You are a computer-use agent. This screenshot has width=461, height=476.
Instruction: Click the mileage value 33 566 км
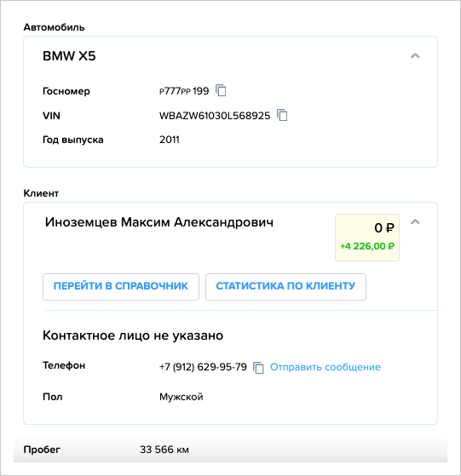coord(164,450)
